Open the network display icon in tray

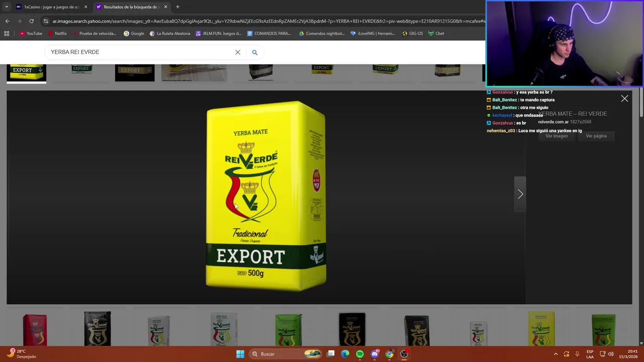click(x=602, y=354)
